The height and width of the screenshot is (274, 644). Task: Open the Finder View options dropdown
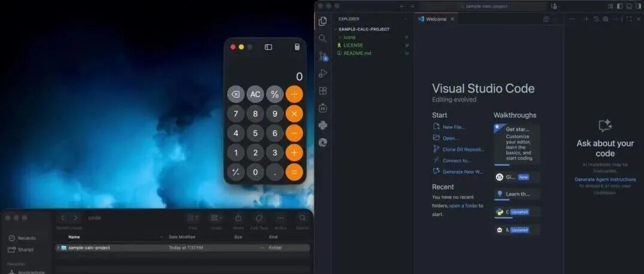(193, 218)
